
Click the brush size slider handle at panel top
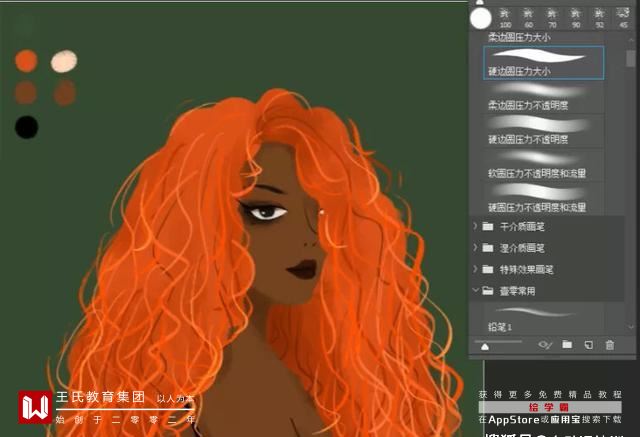pos(480,2)
